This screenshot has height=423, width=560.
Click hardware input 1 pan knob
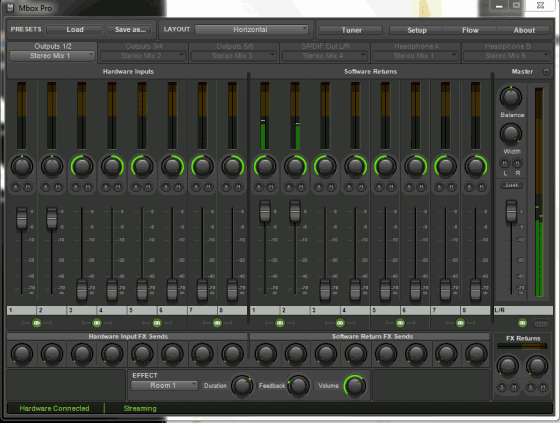pyautogui.click(x=22, y=166)
